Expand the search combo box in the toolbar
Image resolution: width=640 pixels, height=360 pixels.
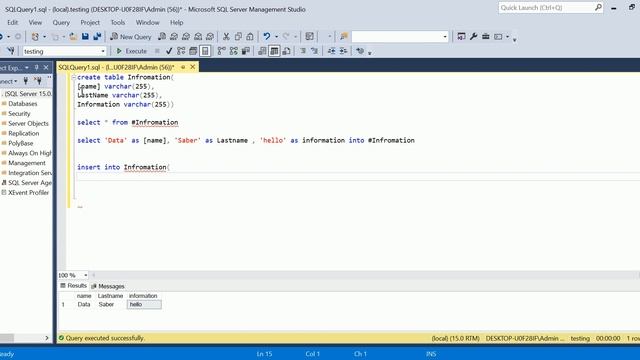click(445, 37)
